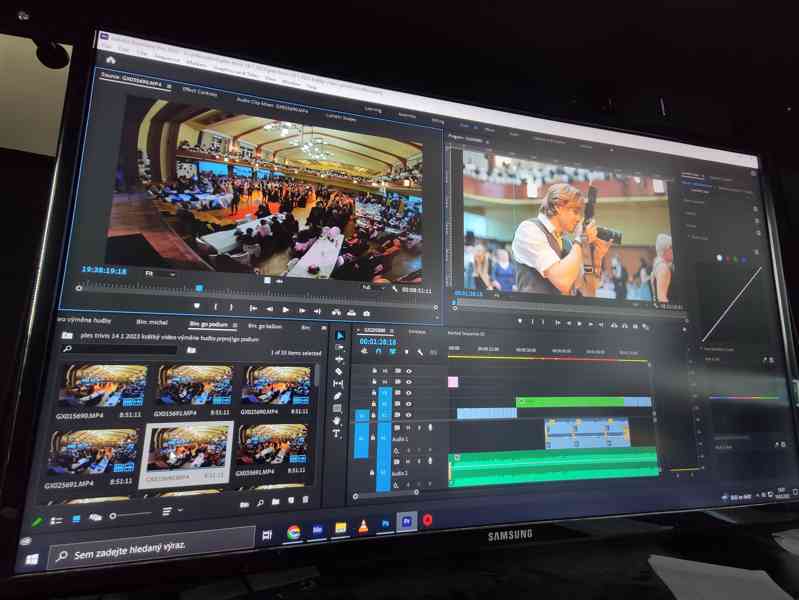Screen dimensions: 799x600
Task: Open Fit zoom dropdown in Source monitor
Action: pyautogui.click(x=159, y=274)
